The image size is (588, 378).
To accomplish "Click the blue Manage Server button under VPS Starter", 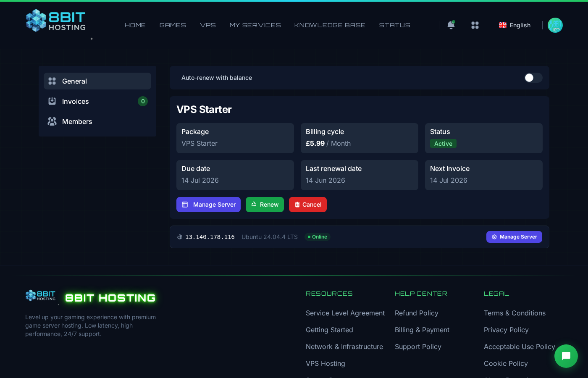I will click(208, 205).
